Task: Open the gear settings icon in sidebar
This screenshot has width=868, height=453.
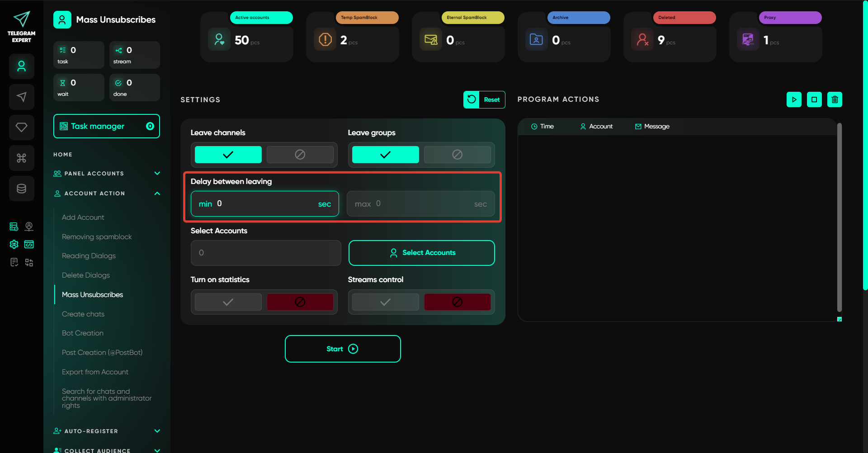Action: [14, 245]
